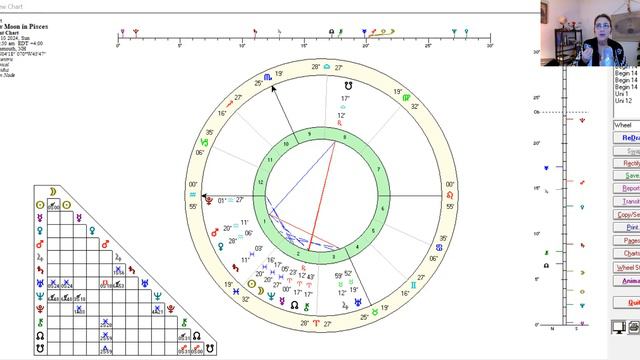Click Saturn marker on declination strip
This screenshot has width=640, height=360.
[582, 245]
